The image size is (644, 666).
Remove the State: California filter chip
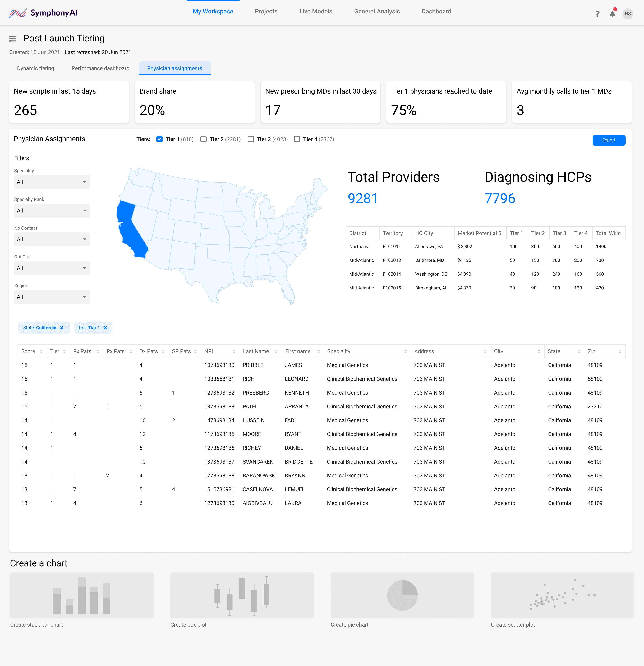click(62, 328)
